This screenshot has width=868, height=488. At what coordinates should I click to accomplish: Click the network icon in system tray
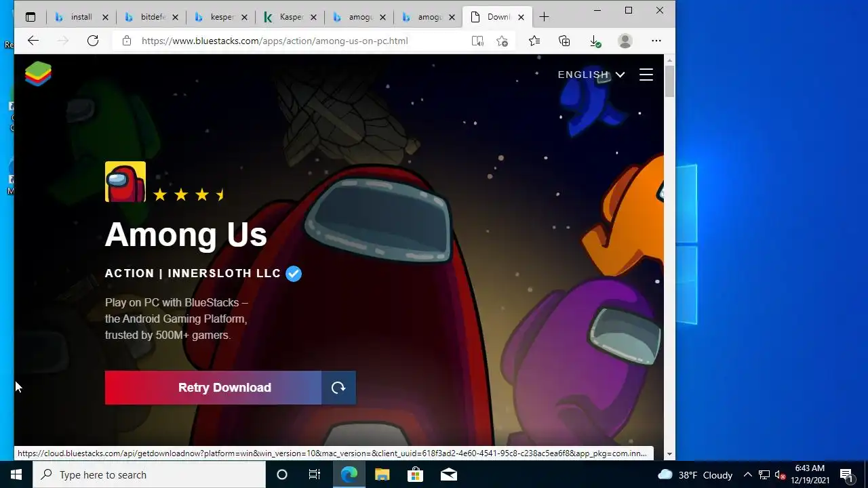pos(764,474)
